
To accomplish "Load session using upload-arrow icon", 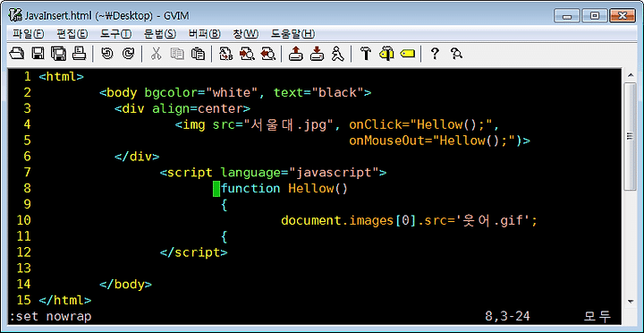I will (x=295, y=54).
